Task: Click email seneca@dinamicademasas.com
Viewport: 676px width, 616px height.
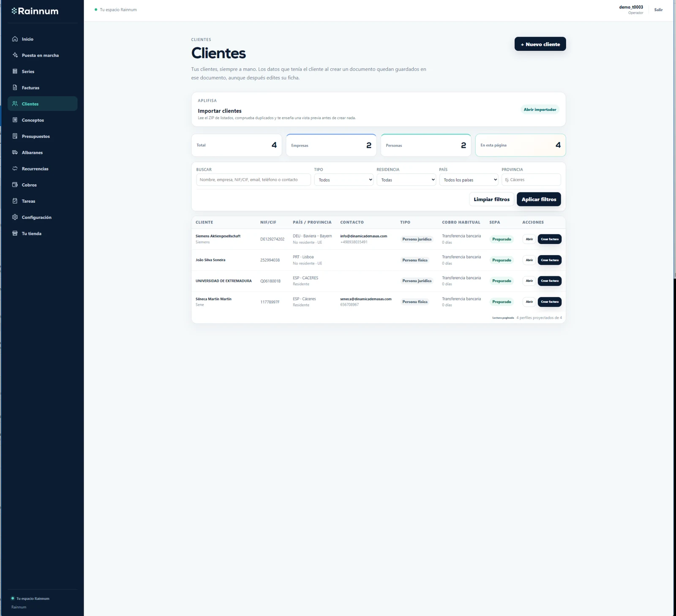Action: [366, 299]
